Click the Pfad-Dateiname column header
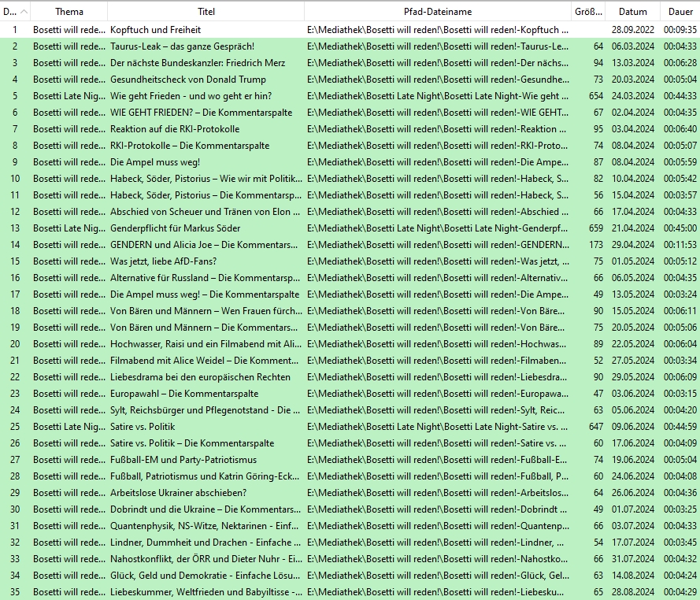The image size is (700, 600). coord(437,12)
